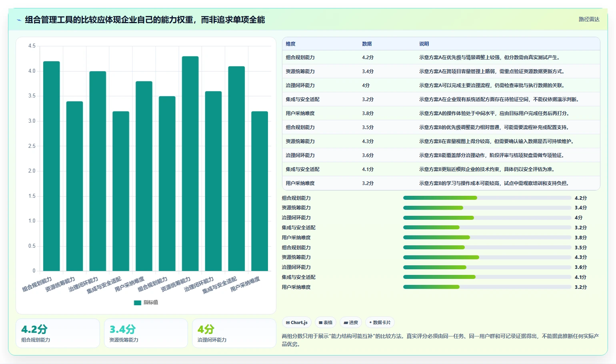
Task: Select the 数据卡片 chip
Action: tap(380, 322)
